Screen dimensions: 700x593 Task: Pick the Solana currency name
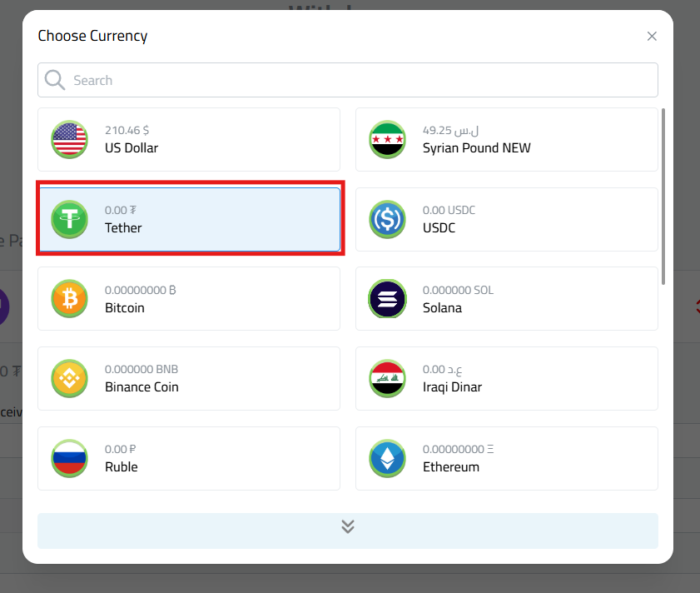click(442, 308)
